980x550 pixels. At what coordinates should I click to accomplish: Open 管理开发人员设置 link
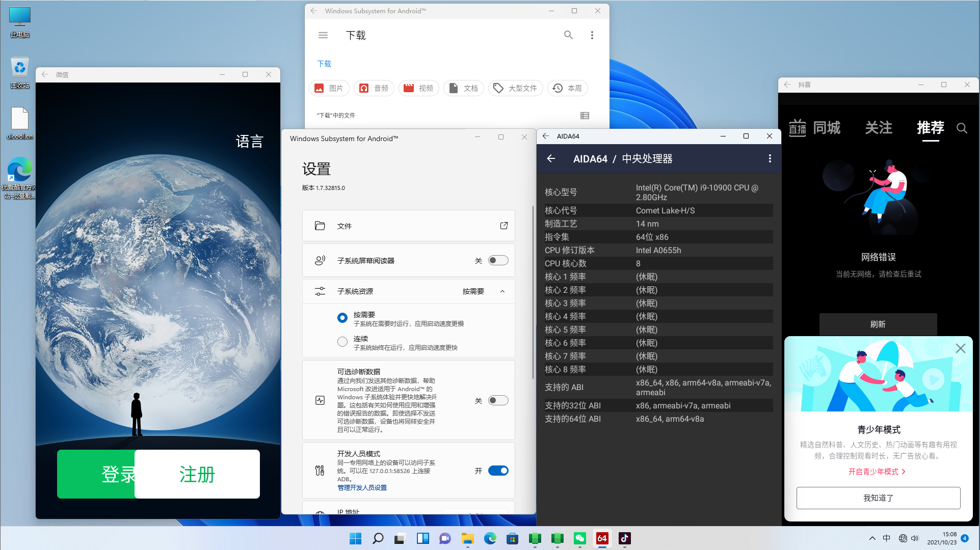[362, 487]
